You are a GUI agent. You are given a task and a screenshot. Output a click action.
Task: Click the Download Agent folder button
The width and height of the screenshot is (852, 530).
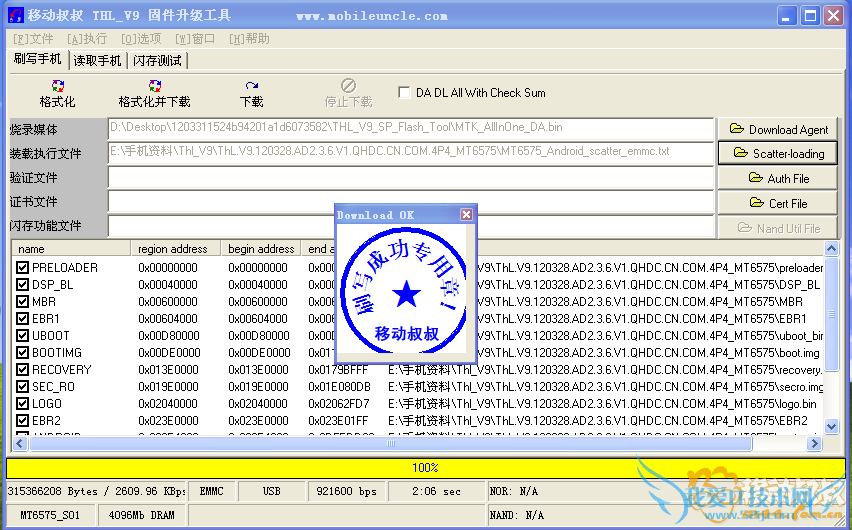click(x=778, y=129)
